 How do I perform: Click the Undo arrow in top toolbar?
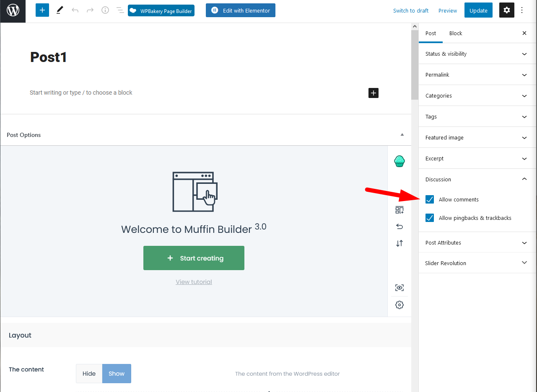click(75, 10)
